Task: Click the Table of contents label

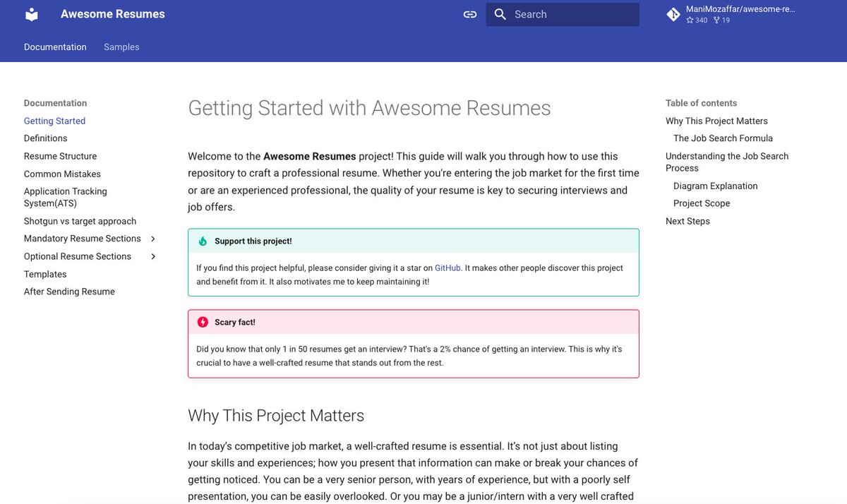Action: (701, 103)
